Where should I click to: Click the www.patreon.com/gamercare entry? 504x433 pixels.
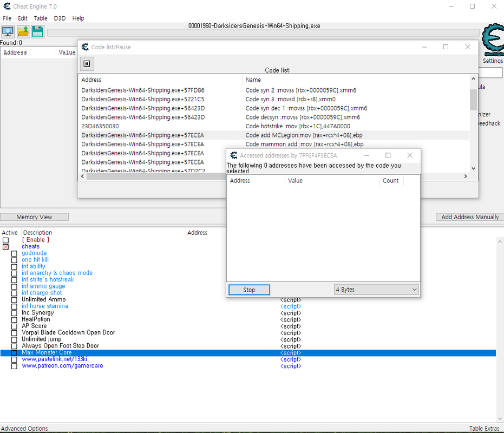pyautogui.click(x=62, y=365)
